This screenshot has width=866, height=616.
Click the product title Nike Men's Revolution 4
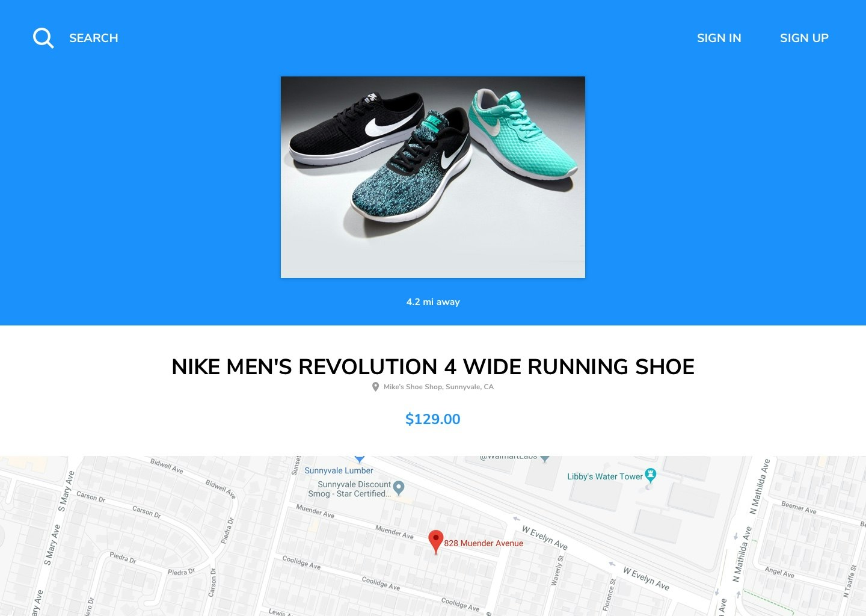point(433,367)
